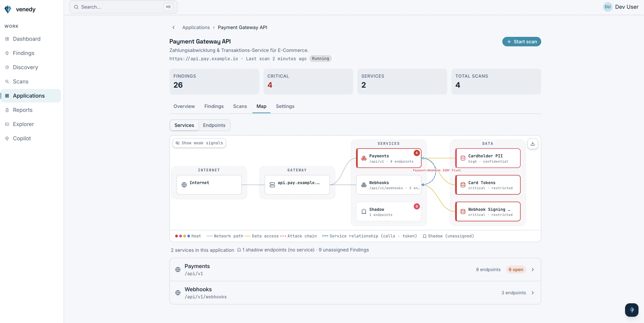This screenshot has width=644, height=323.
Task: Click the Network path legend entry
Action: pyautogui.click(x=225, y=236)
